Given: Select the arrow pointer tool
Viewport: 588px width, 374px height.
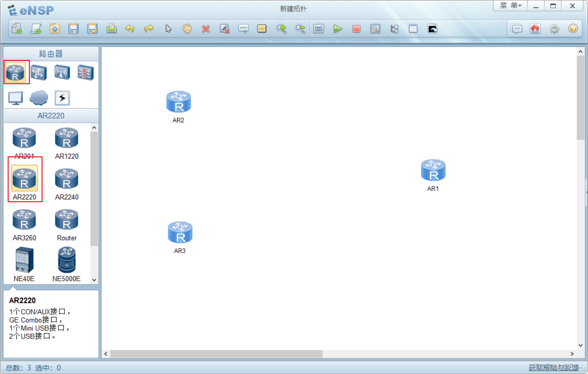Looking at the screenshot, I should (168, 29).
